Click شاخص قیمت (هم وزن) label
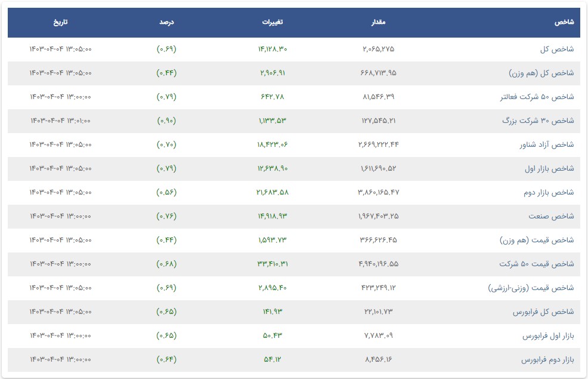 pos(537,240)
